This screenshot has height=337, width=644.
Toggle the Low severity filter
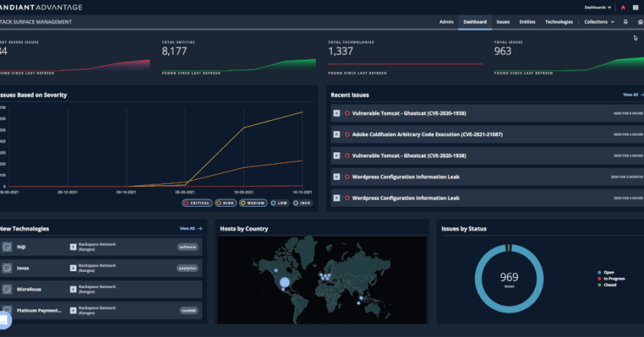(x=279, y=203)
